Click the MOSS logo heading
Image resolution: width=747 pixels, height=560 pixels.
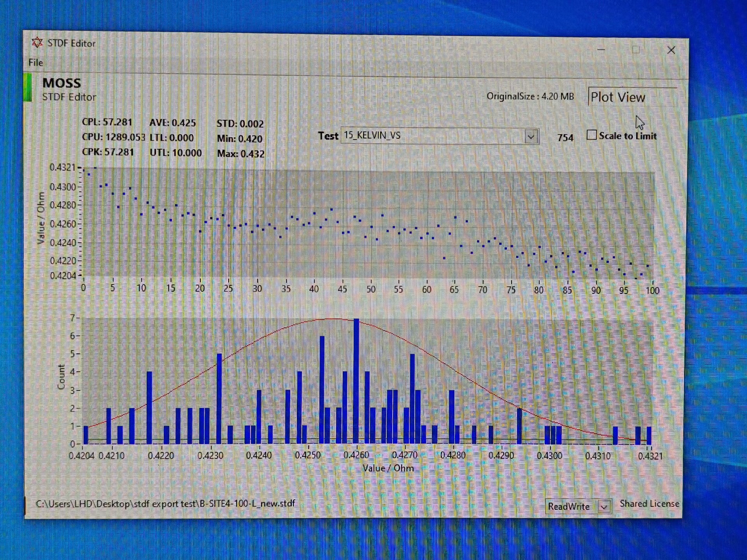[61, 83]
